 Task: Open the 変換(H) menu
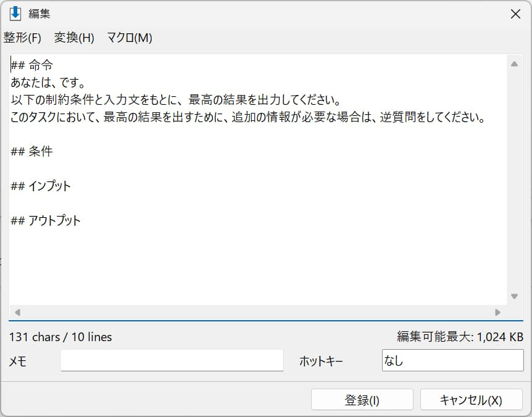[74, 37]
